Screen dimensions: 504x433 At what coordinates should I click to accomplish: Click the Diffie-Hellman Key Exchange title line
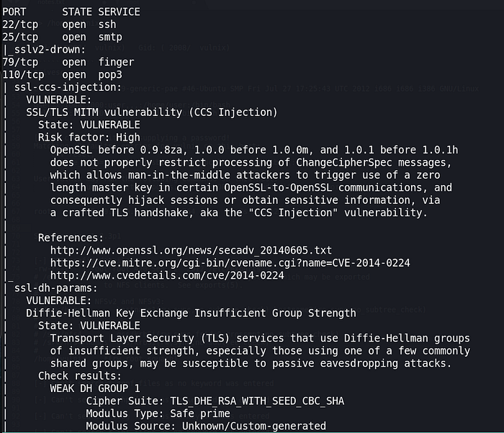point(190,313)
